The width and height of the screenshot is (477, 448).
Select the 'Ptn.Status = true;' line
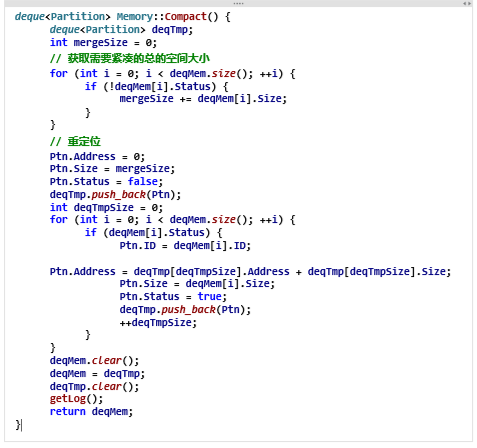tap(173, 297)
